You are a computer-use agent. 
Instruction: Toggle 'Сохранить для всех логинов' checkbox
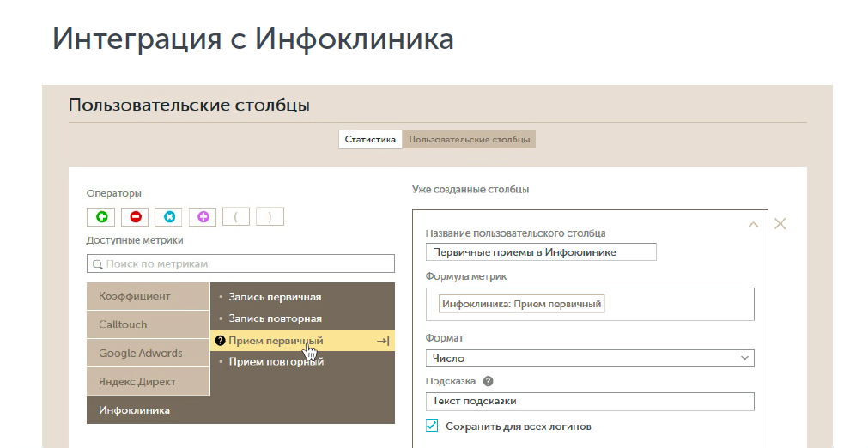[432, 426]
